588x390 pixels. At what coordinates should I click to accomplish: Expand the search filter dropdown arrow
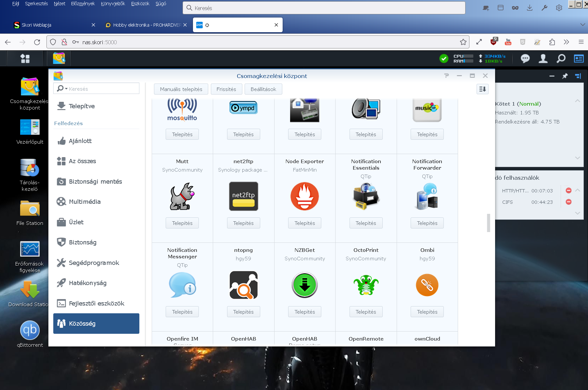[x=66, y=89]
